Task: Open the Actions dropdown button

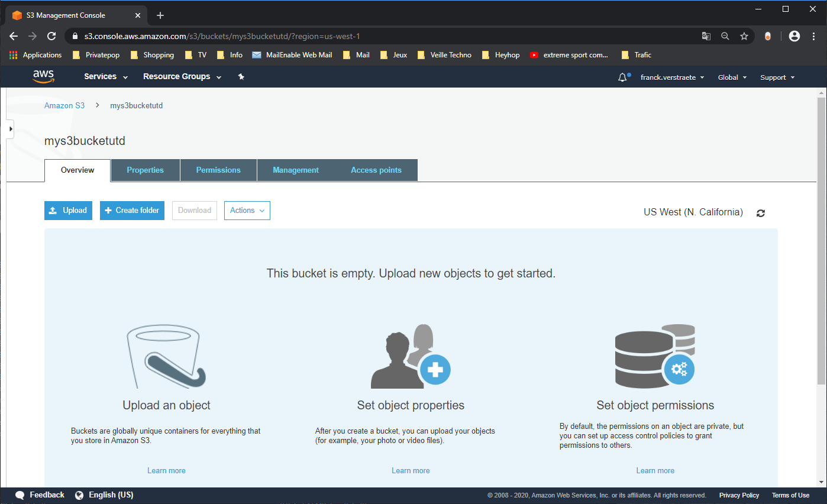Action: 247,211
